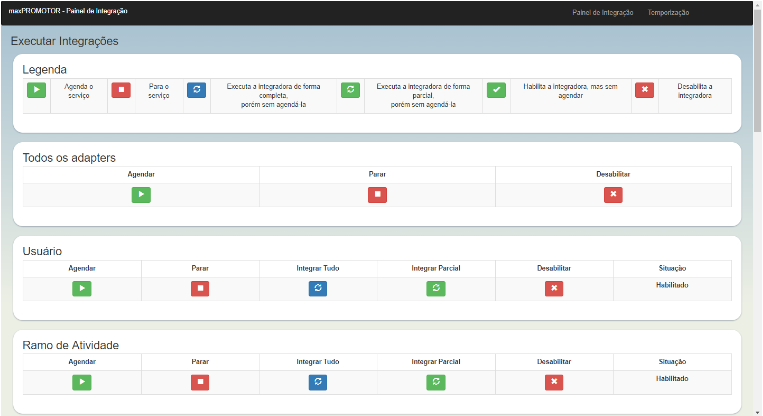The width and height of the screenshot is (763, 416).
Task: Click the vertical page scrollbar
Action: (756, 80)
